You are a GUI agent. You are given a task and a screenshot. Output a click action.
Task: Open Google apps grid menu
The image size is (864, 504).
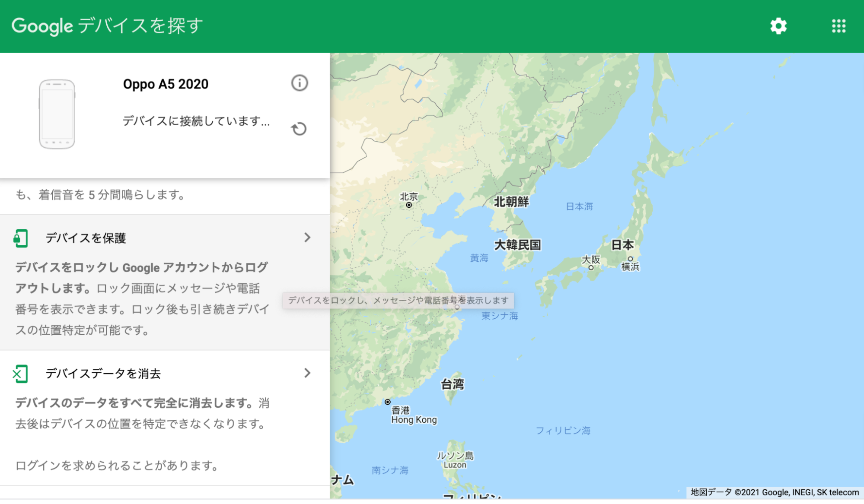click(x=838, y=26)
